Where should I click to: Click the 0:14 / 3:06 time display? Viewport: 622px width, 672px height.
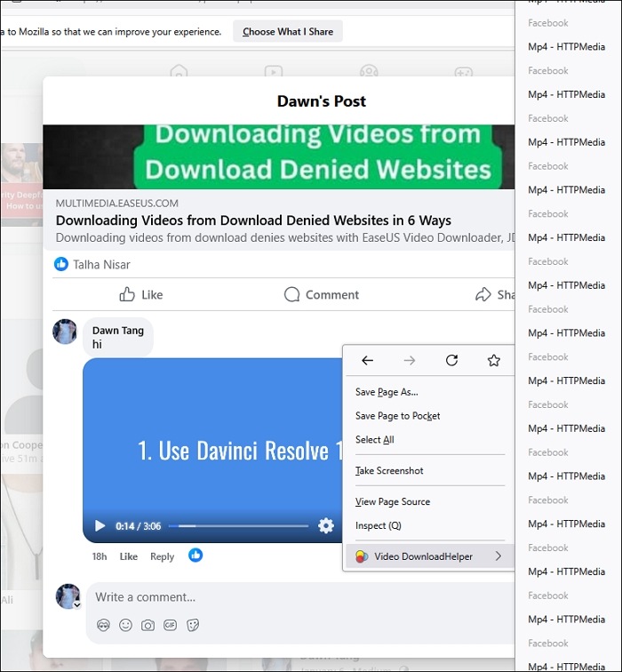coord(139,526)
